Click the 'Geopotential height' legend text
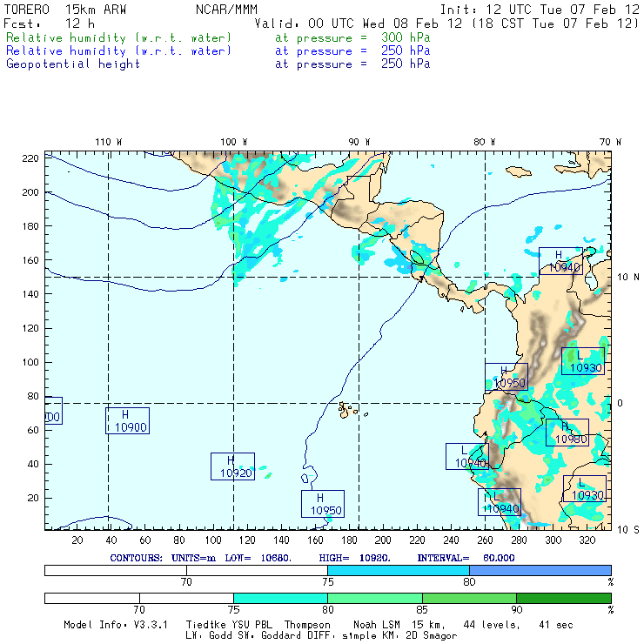Image resolution: width=644 pixels, height=644 pixels. [73, 64]
